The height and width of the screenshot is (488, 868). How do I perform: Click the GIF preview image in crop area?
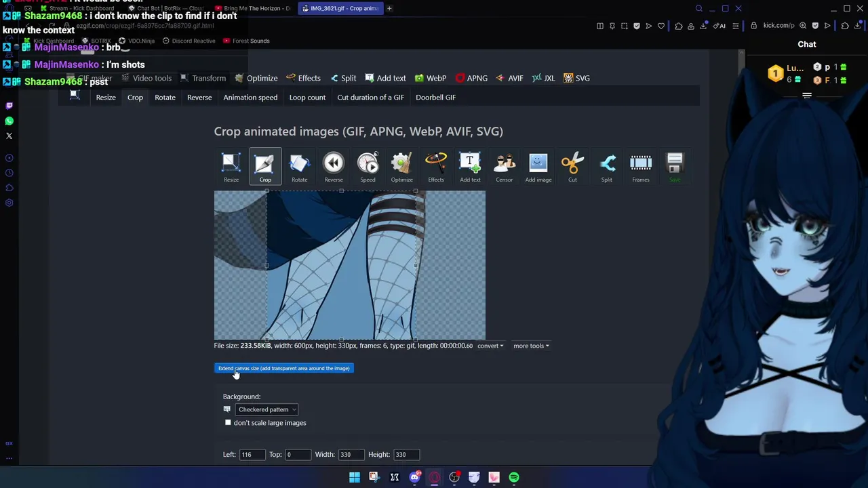(x=350, y=265)
